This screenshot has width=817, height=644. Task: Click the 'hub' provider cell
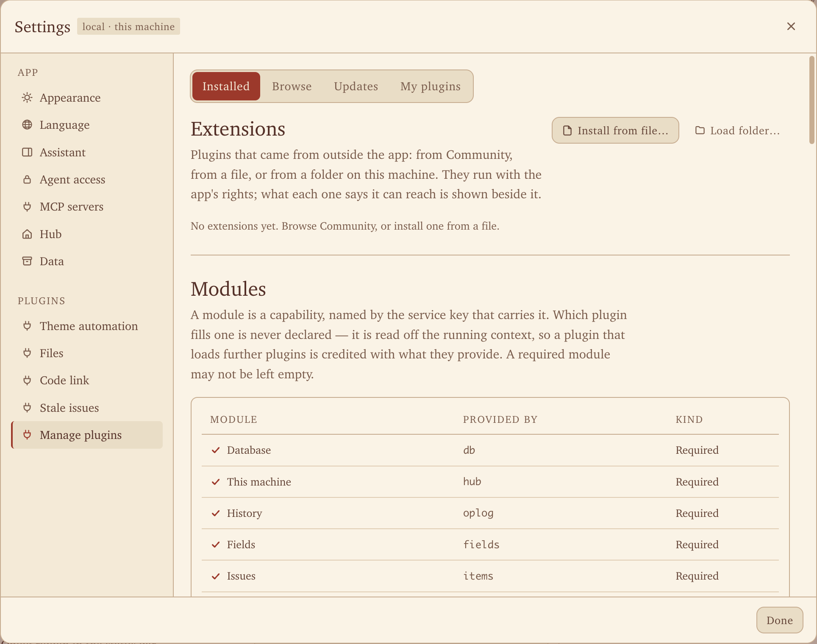coord(472,482)
